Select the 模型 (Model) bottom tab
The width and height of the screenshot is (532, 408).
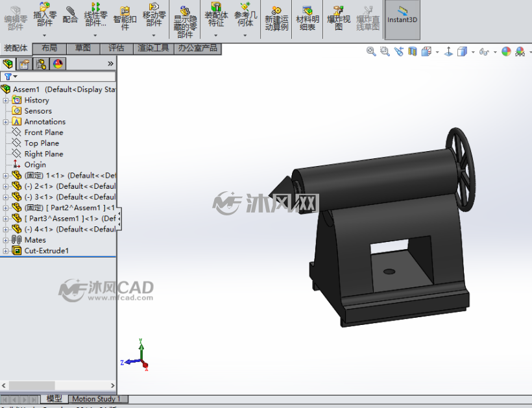54,399
